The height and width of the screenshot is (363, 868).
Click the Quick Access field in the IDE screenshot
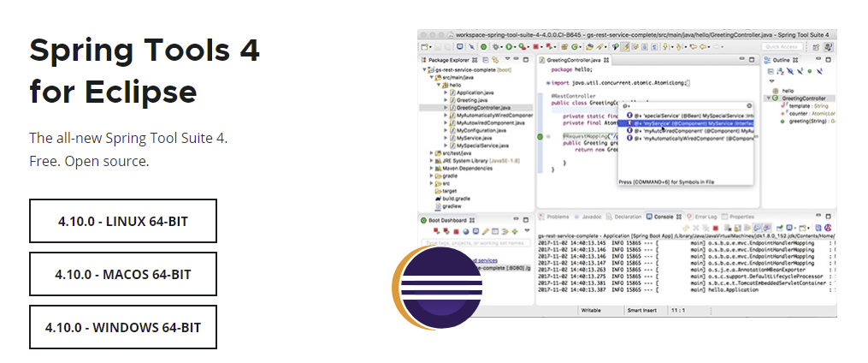tap(782, 47)
